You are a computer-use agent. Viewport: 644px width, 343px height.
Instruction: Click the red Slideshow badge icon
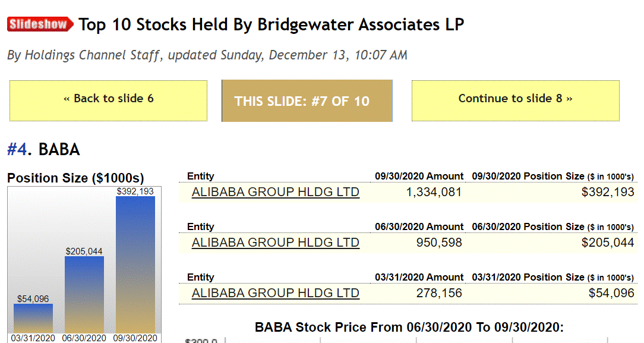40,24
